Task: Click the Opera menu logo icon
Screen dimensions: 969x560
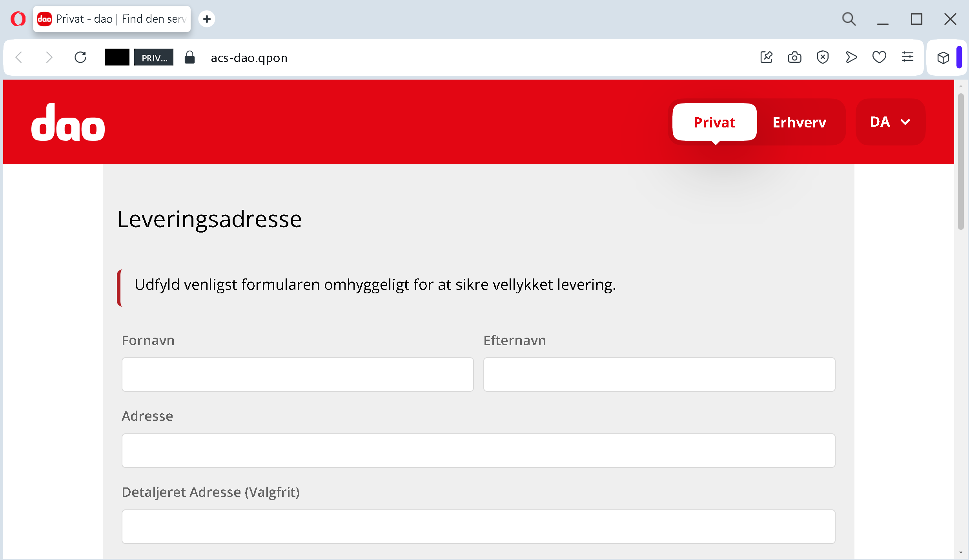Action: (x=18, y=19)
